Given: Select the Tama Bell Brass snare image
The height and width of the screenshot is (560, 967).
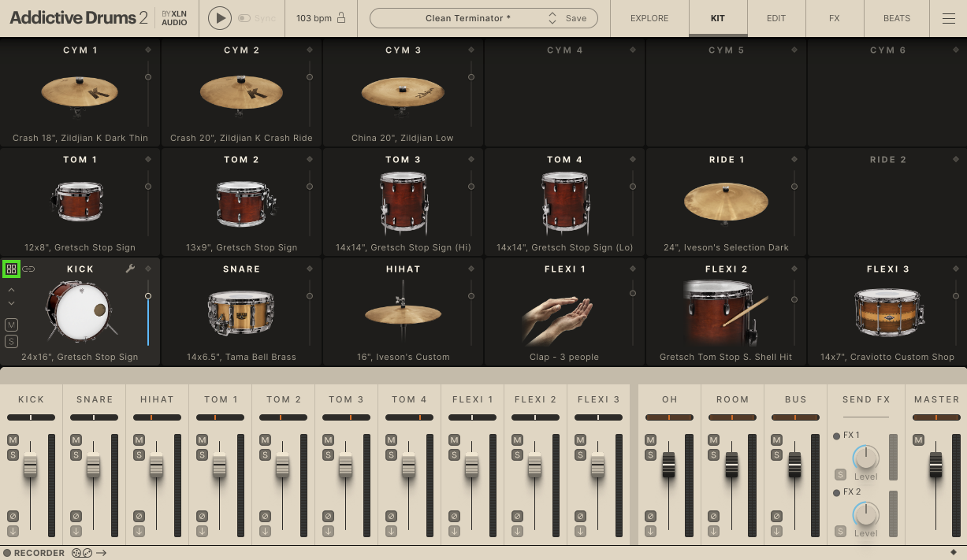Looking at the screenshot, I should [x=240, y=312].
